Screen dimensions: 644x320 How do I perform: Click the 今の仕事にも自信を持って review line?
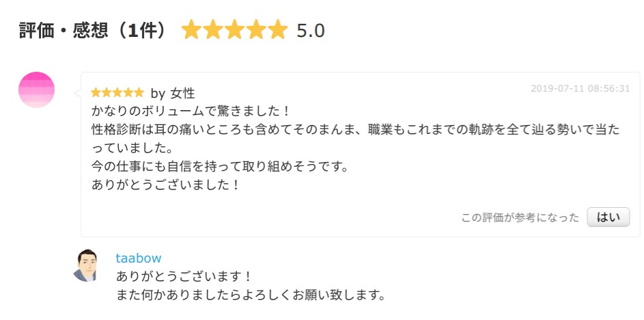pyautogui.click(x=220, y=167)
